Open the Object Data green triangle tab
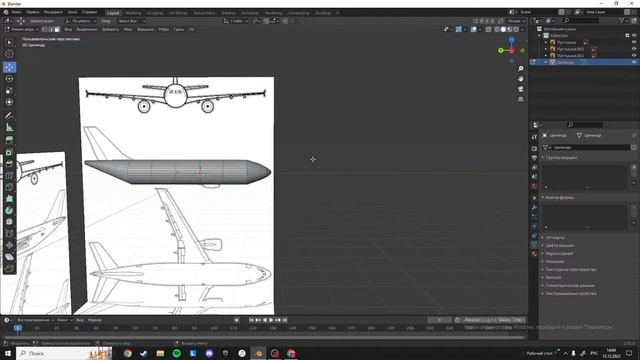640x360 pixels. 534,244
